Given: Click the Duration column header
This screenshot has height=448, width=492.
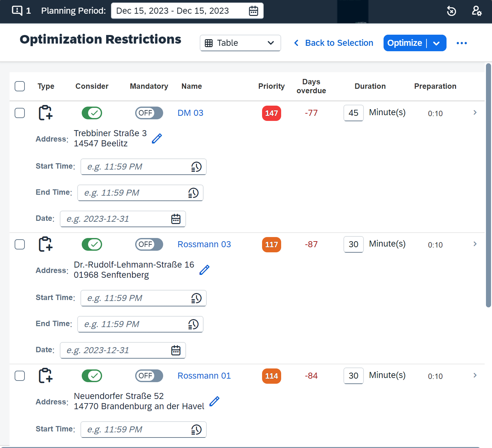Looking at the screenshot, I should click(x=370, y=86).
